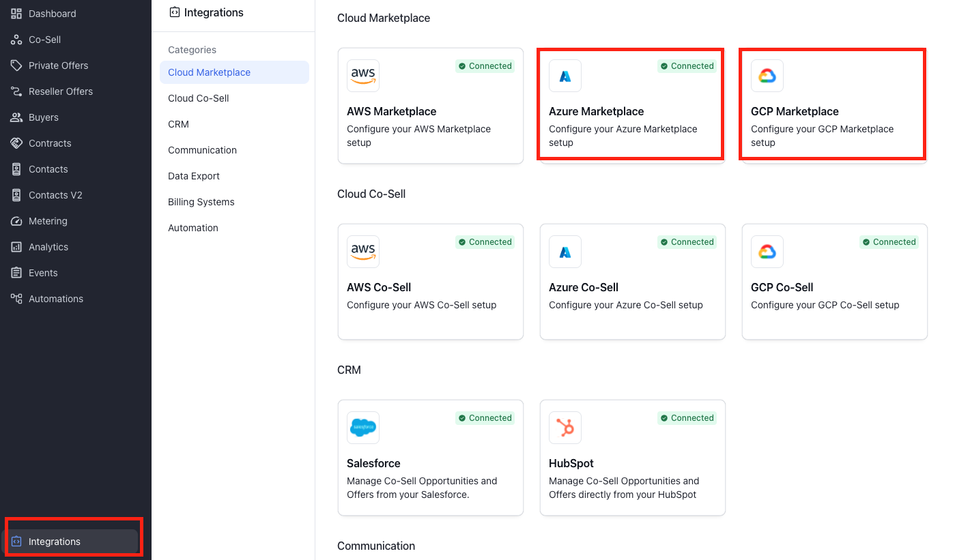This screenshot has width=970, height=560.
Task: Click the Integrations code icon in sidebar footer
Action: [x=16, y=542]
